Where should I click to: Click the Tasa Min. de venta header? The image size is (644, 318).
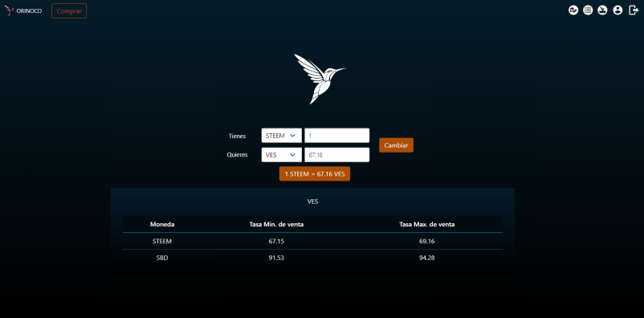(x=276, y=224)
